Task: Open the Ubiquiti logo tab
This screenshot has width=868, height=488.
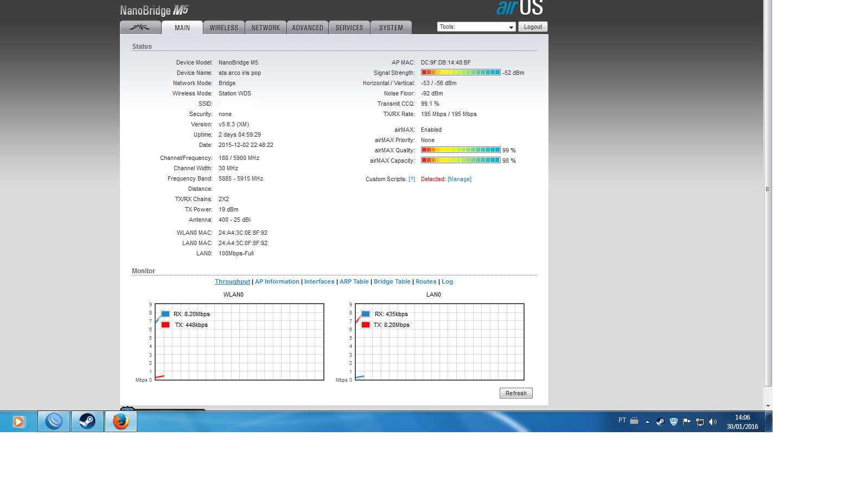Action: pos(141,28)
